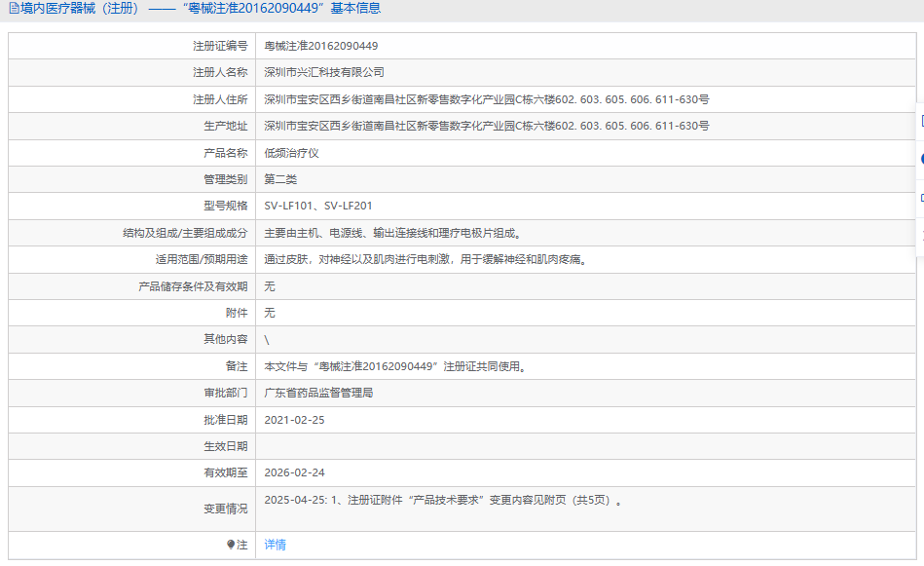This screenshot has width=924, height=566.
Task: Select the 管理类别 label
Action: [x=225, y=180]
